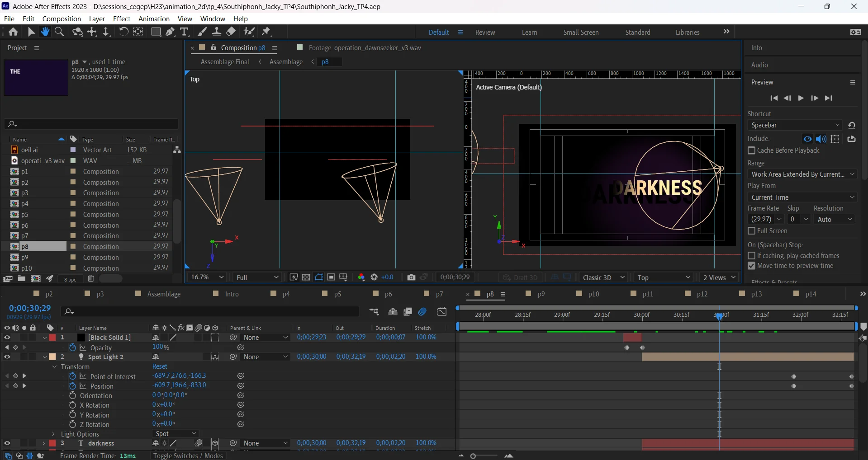Image resolution: width=868 pixels, height=460 pixels.
Task: Check If caching, play cached frames
Action: 752,256
